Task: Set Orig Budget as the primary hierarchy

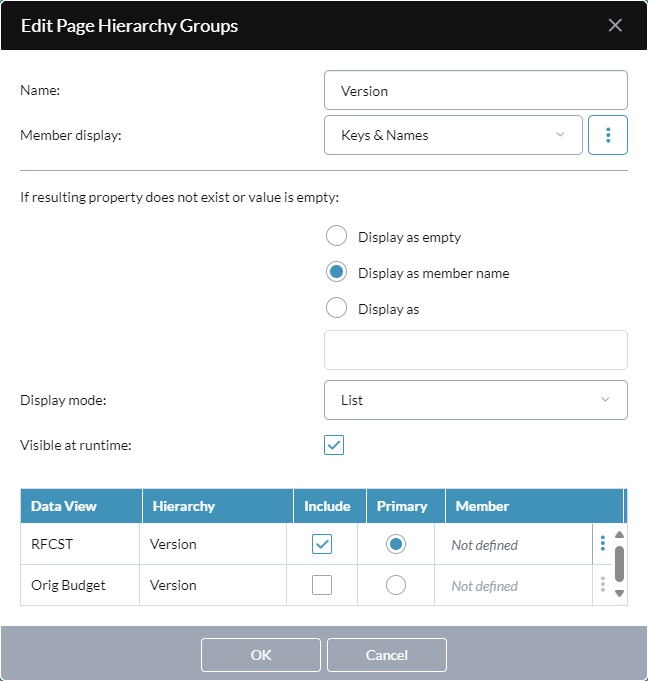Action: pyautogui.click(x=396, y=585)
